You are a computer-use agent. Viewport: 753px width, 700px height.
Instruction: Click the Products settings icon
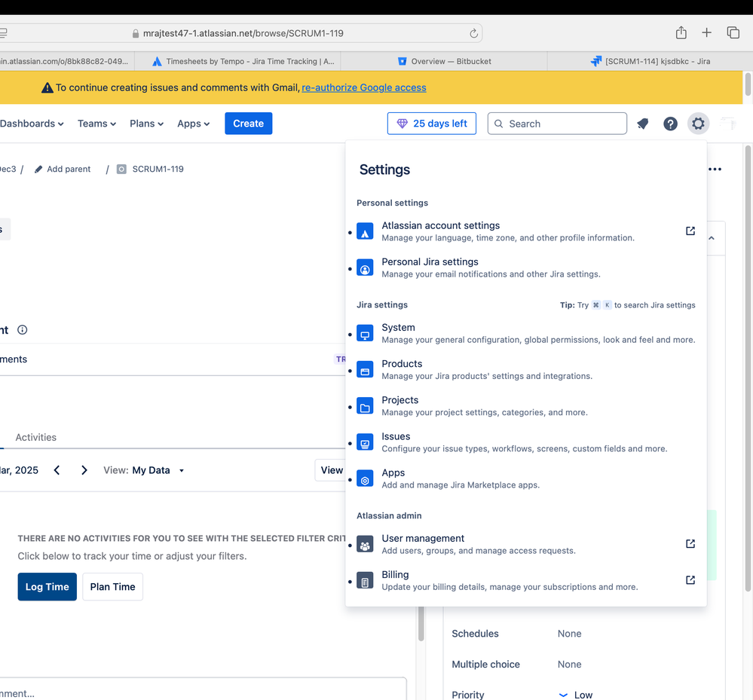365,370
